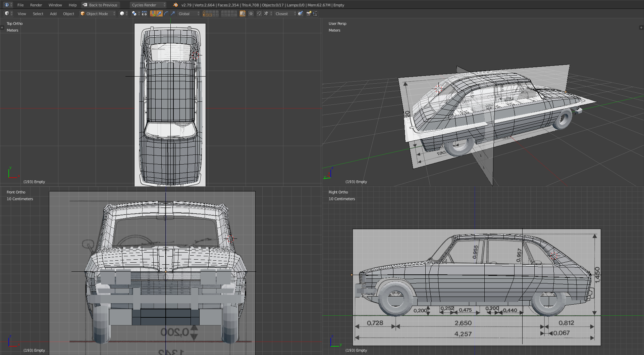This screenshot has width=644, height=355.
Task: Click the Back to Previous button
Action: coord(100,5)
